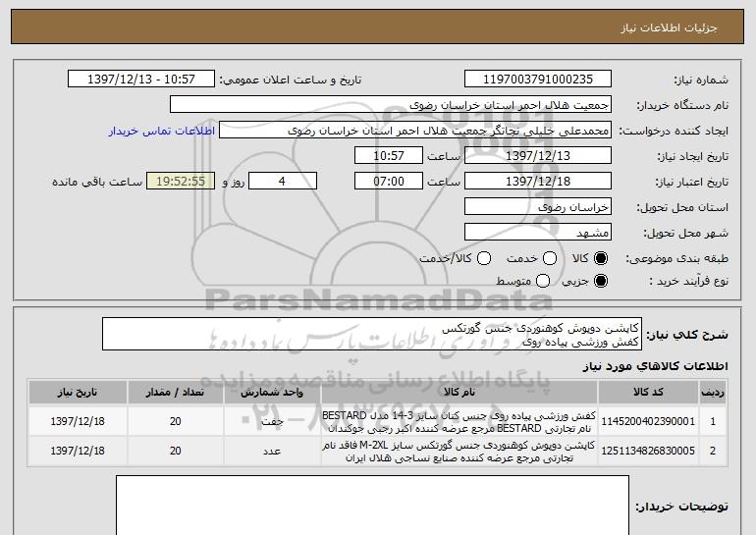Click the گورتکس jacket item description
The width and height of the screenshot is (756, 535).
(459, 452)
